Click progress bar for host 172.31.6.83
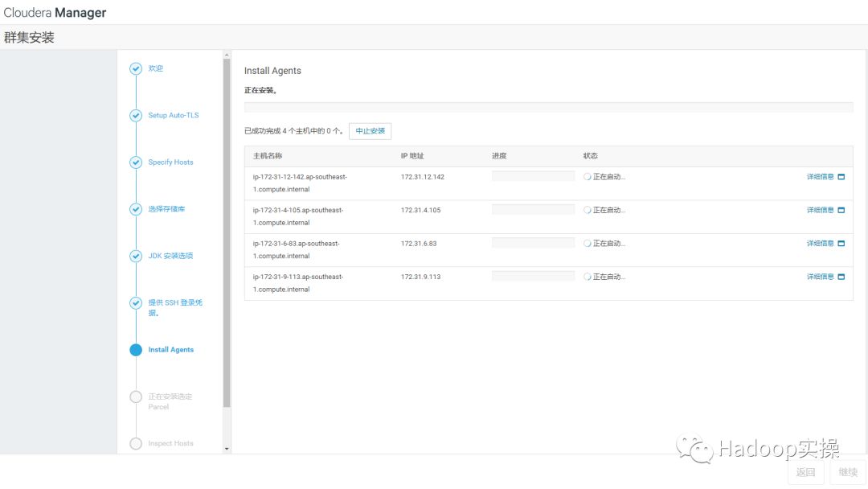868x489 pixels. tap(533, 243)
